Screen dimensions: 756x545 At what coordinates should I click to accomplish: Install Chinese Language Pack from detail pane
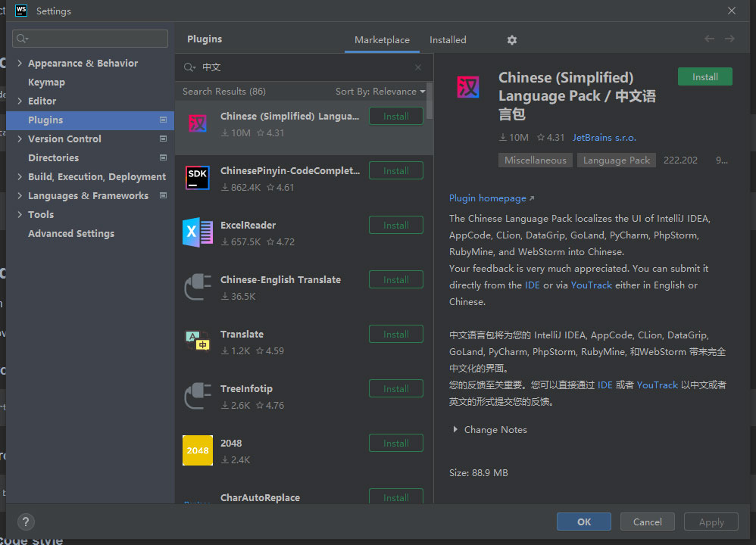pos(705,77)
